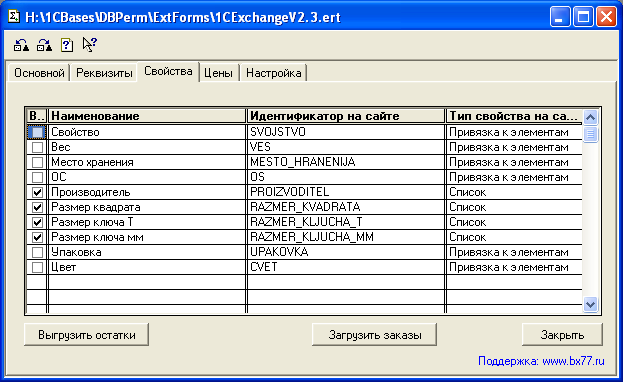Click the left-arrow restore settings toolbar icon
The image size is (623, 382).
point(21,45)
